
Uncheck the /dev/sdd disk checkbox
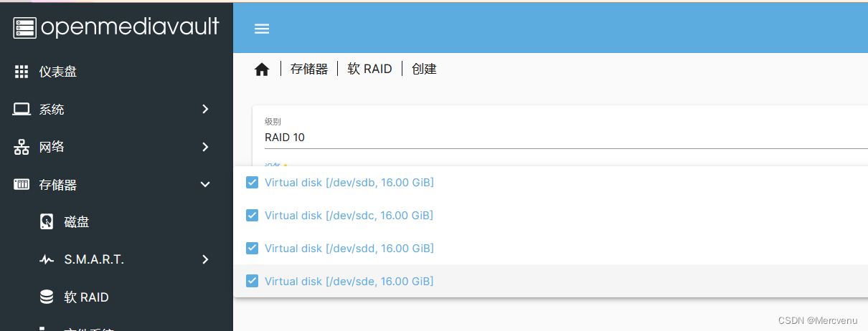252,248
